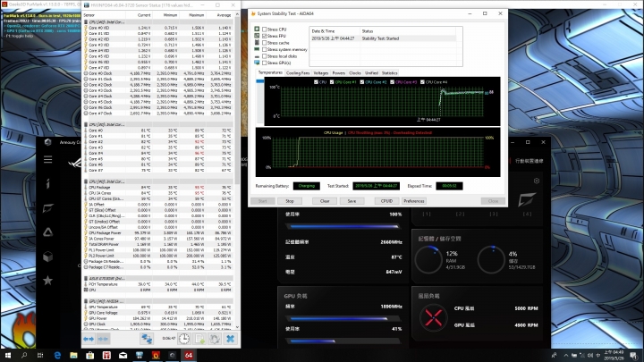
Task: Click RAM 12% circular gauge
Action: 428,260
